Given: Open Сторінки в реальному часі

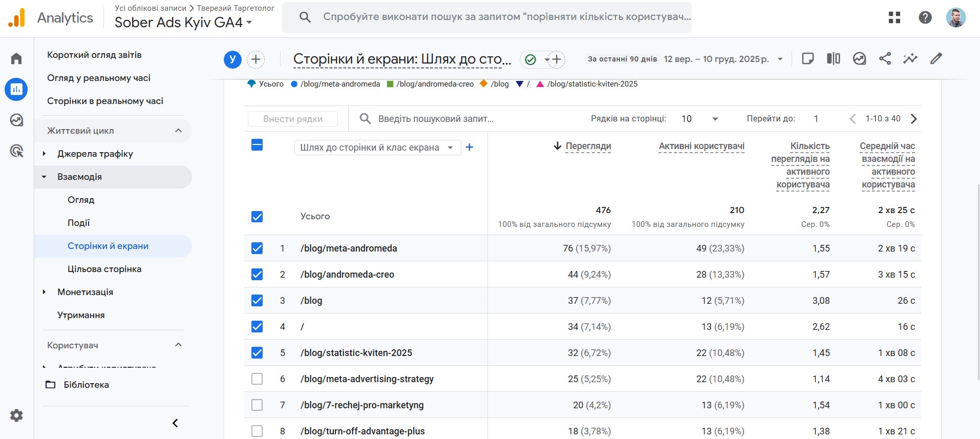Looking at the screenshot, I should [x=105, y=101].
